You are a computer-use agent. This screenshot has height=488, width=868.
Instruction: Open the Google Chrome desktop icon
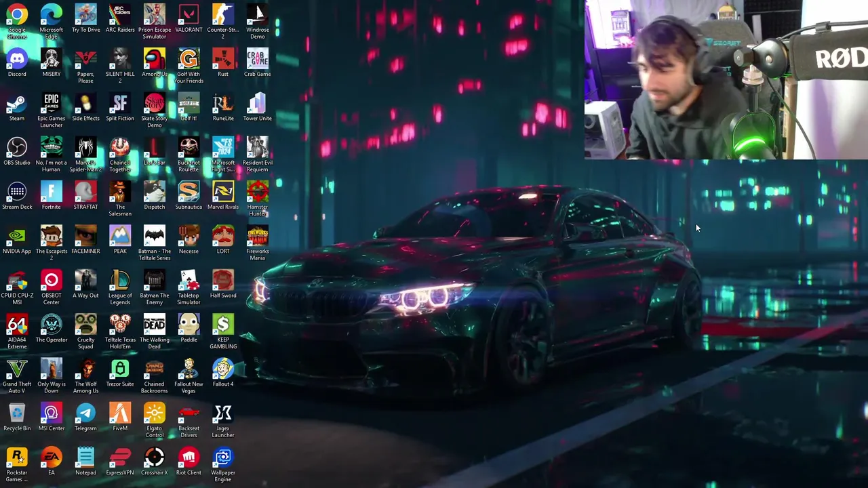pyautogui.click(x=17, y=14)
